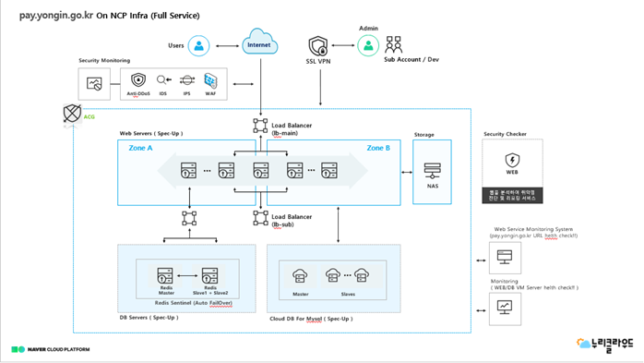Click the Users person icon
644x363 pixels.
point(198,45)
